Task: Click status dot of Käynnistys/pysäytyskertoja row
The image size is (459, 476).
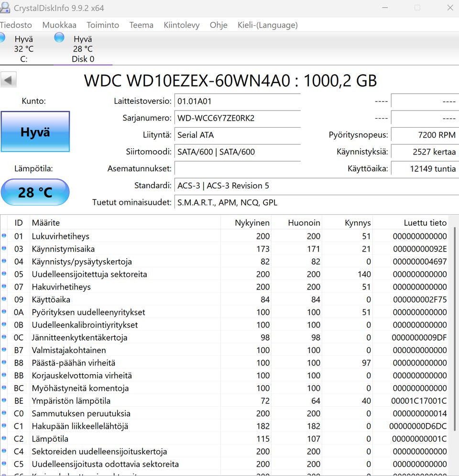Action: tap(4, 261)
